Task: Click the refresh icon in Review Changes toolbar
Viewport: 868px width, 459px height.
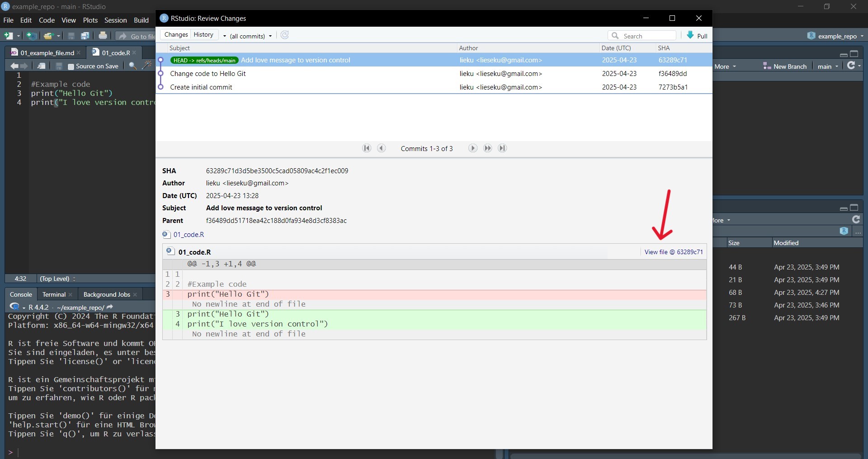Action: (x=284, y=35)
